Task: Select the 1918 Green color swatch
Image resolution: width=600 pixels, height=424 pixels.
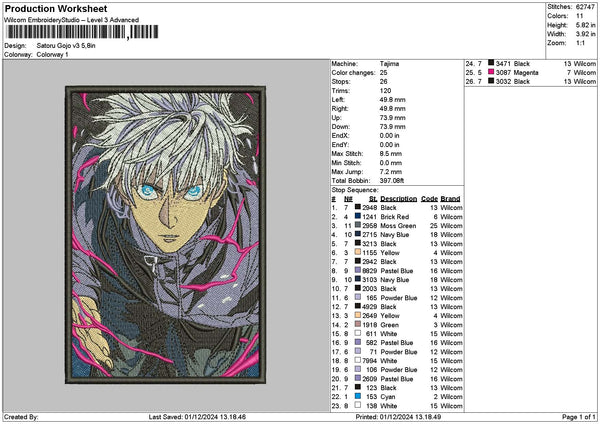Action: click(357, 325)
